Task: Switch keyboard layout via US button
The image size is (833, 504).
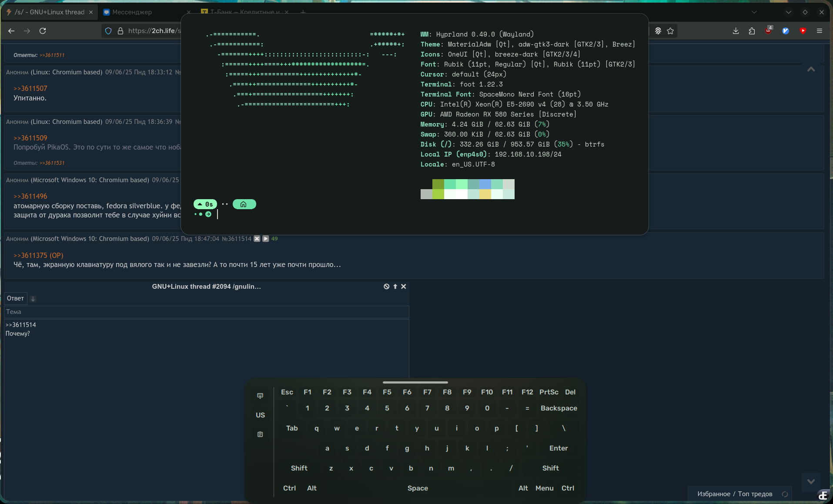Action: click(x=260, y=415)
